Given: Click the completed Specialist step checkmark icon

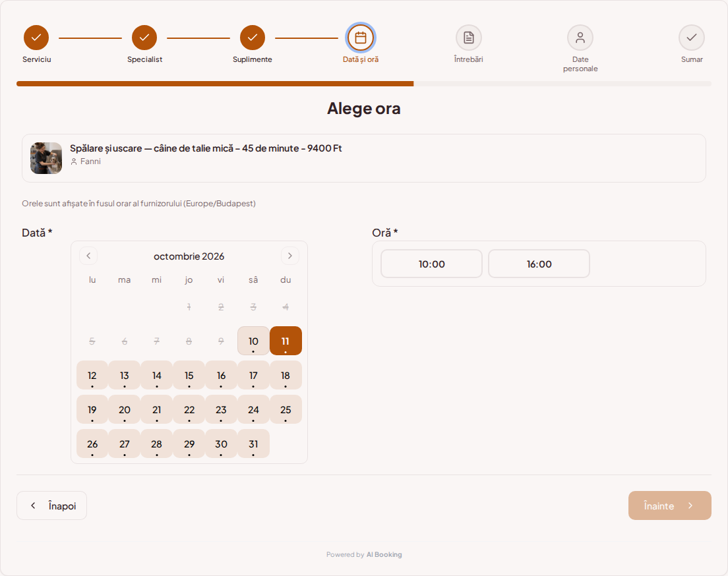Looking at the screenshot, I should click(144, 38).
